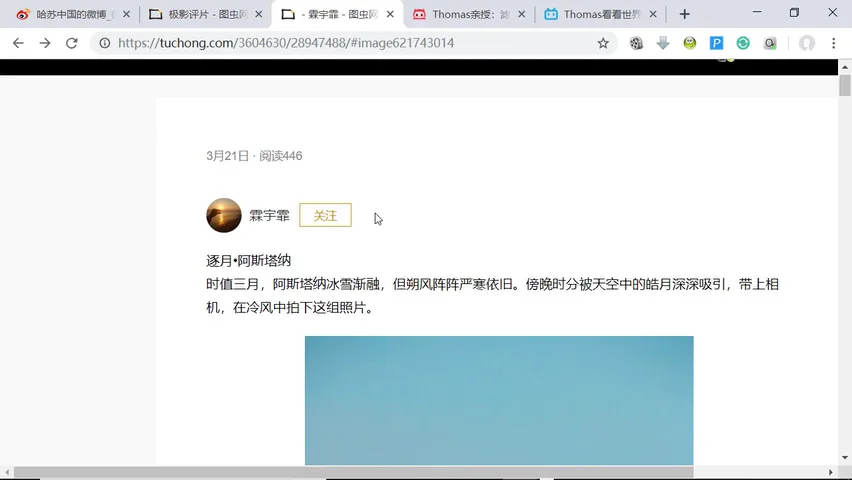This screenshot has height=480, width=852.
Task: Click the horizontal scrollbar left arrow
Action: (x=7, y=472)
